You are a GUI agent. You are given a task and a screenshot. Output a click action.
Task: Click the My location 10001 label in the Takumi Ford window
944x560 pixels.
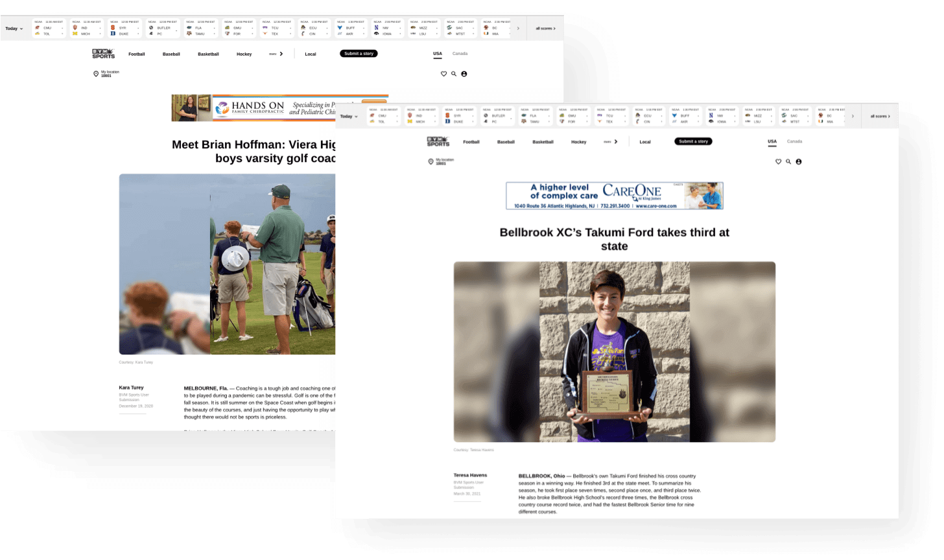[x=445, y=161]
